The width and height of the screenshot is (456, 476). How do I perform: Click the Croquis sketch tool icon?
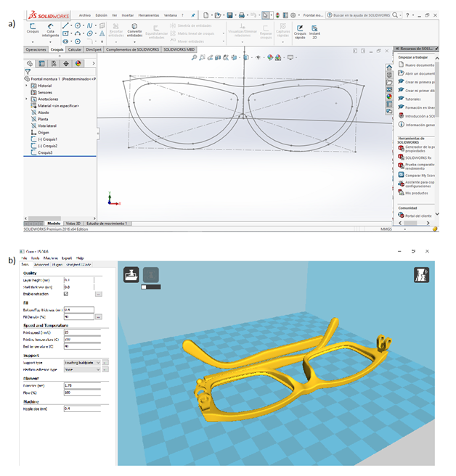(33, 29)
